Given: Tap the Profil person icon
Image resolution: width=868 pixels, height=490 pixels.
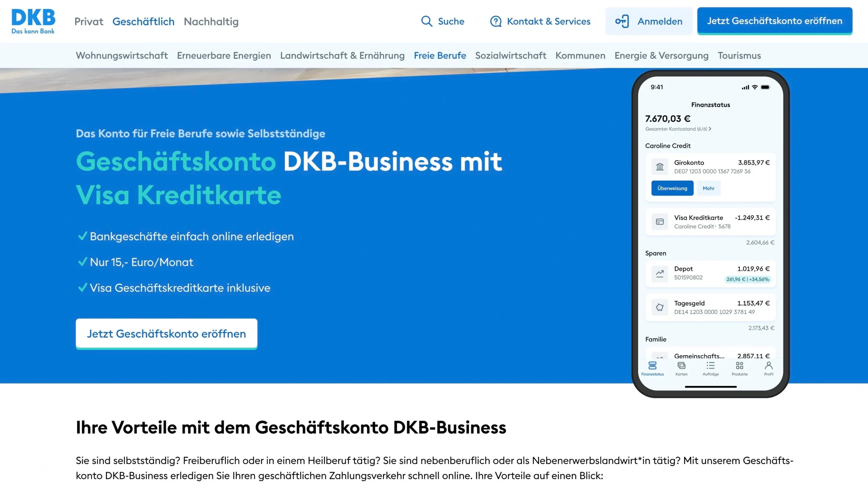Looking at the screenshot, I should (x=769, y=366).
